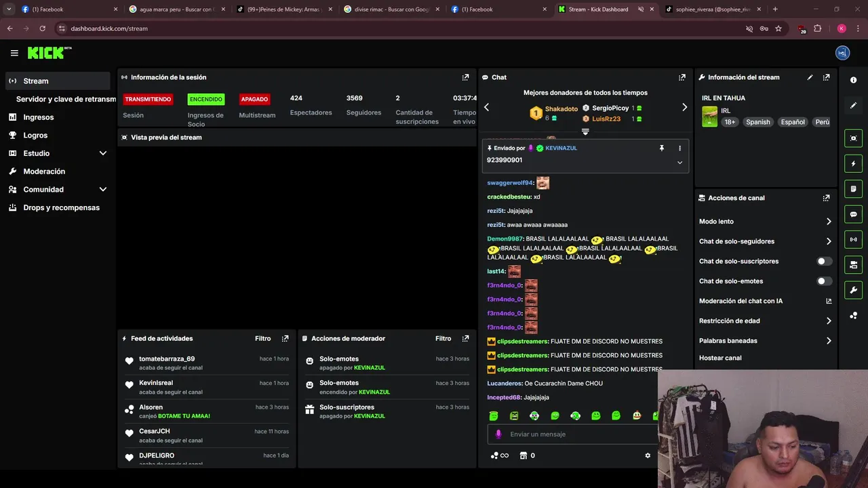
Task: Open external link icon for Moderación del chat con IA
Action: [x=829, y=301]
